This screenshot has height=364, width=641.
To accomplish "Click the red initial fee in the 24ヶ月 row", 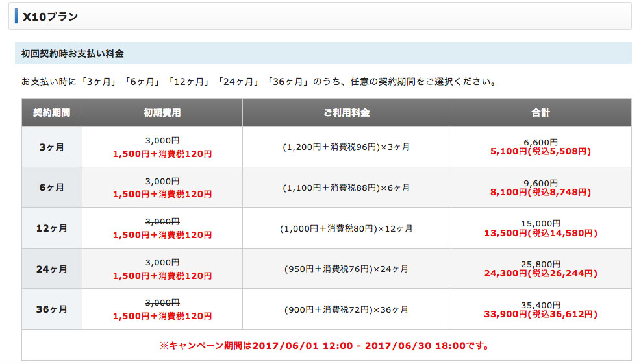I will 162,276.
